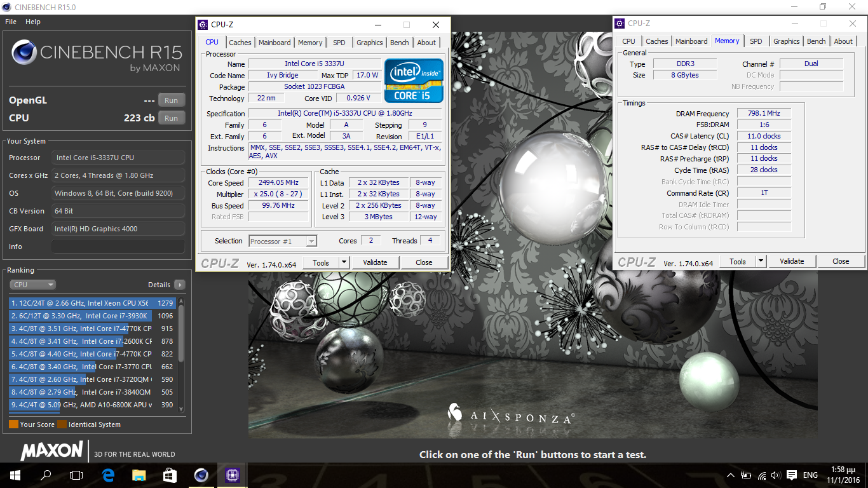Select ranking entry Core i7-3930K 1096
The image size is (868, 488).
click(x=93, y=316)
